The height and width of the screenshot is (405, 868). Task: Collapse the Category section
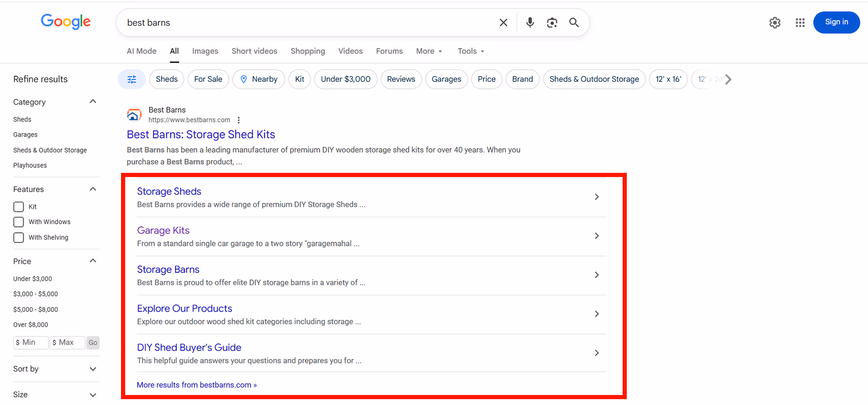tap(93, 102)
